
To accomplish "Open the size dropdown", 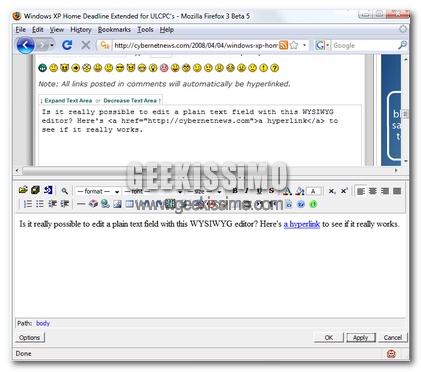I will tap(204, 191).
